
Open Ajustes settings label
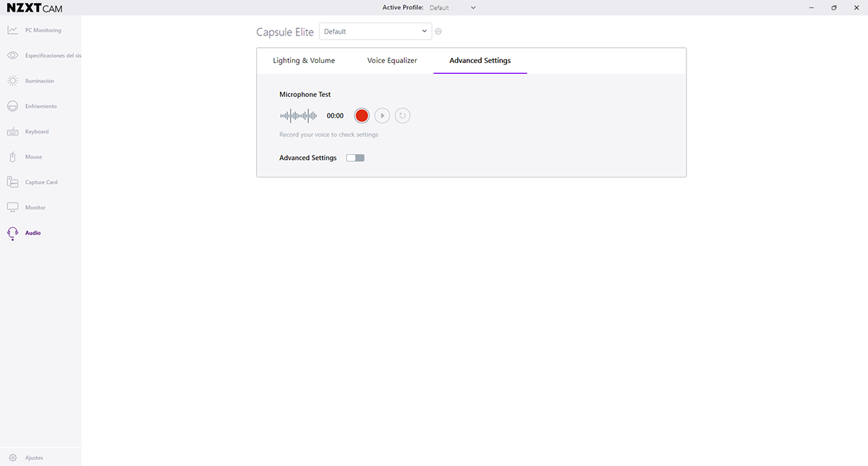34,458
